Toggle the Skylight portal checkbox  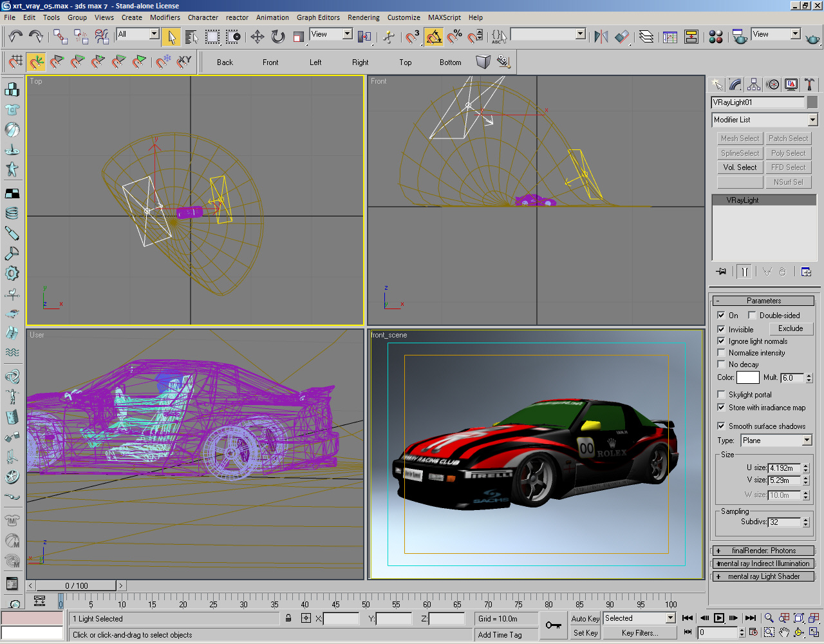[x=721, y=394]
